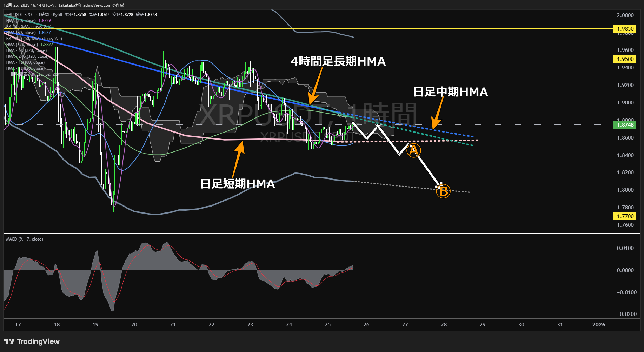This screenshot has height=352, width=644.
Task: Click the HMA (20, close) legend entry
Action: [x=21, y=21]
